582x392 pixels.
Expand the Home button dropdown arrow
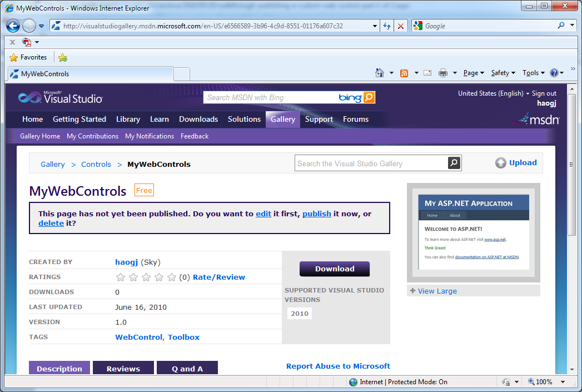pos(391,73)
